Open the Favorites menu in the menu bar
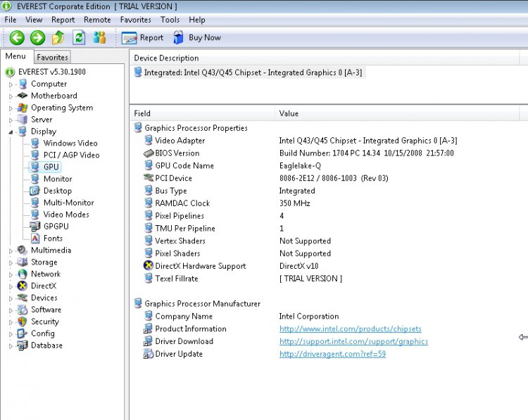 [135, 20]
